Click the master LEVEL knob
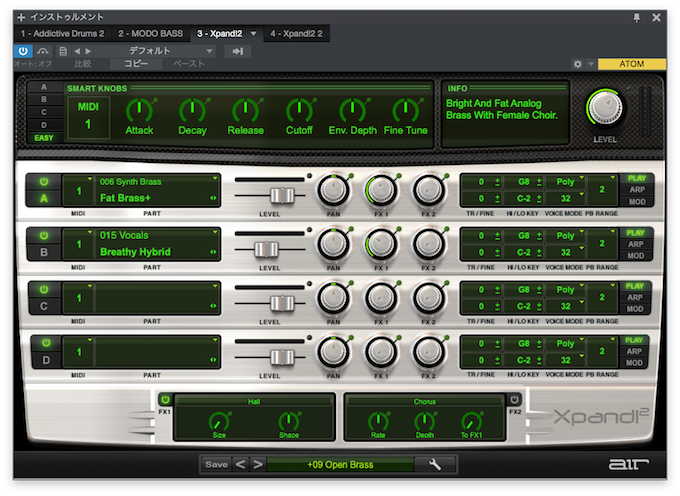The image size is (680, 496). pyautogui.click(x=605, y=108)
